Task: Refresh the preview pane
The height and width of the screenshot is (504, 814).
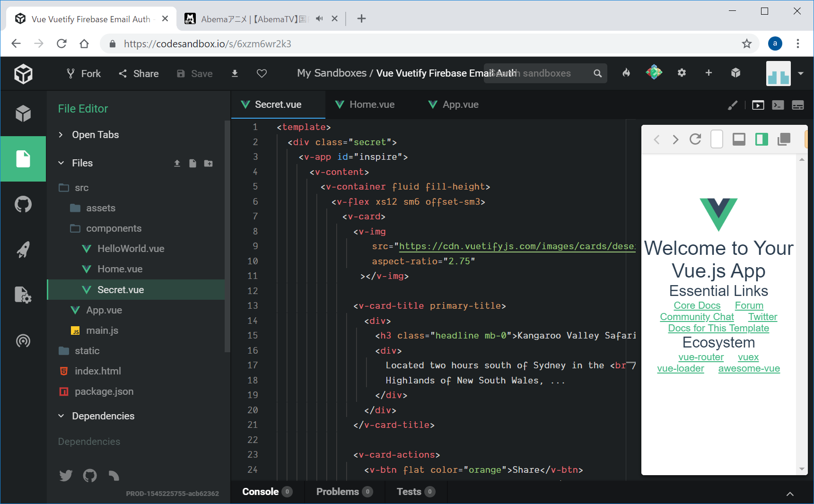Action: 695,139
